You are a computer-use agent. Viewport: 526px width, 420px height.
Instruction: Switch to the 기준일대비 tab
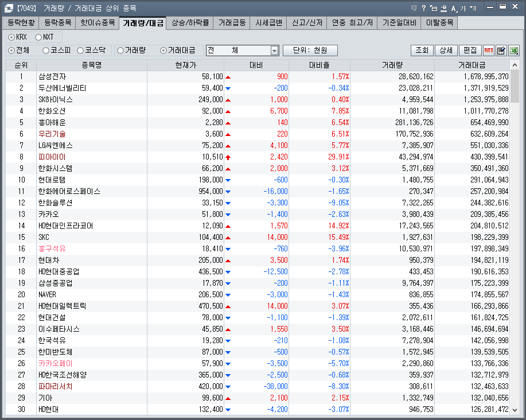[399, 23]
